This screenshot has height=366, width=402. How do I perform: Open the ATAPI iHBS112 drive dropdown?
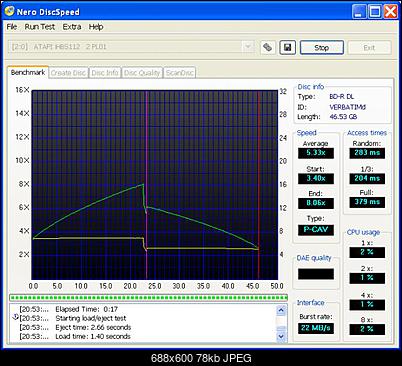coord(248,47)
